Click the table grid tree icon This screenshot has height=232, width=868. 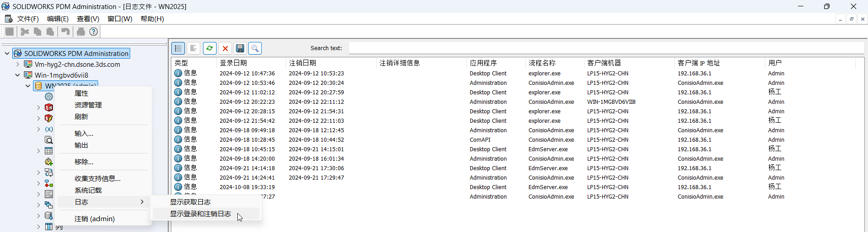(49, 151)
